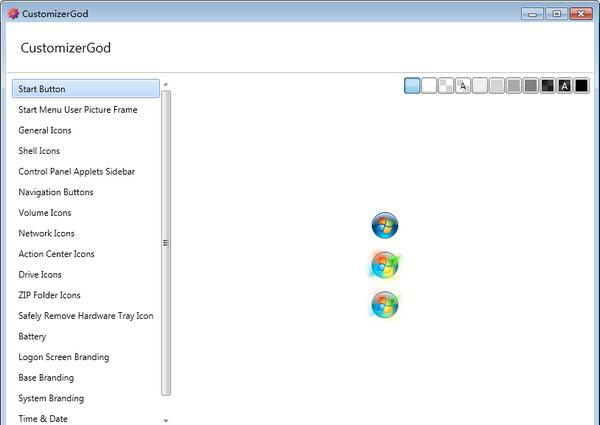Select the bottom Start orb image
This screenshot has height=425, width=600.
(x=385, y=305)
